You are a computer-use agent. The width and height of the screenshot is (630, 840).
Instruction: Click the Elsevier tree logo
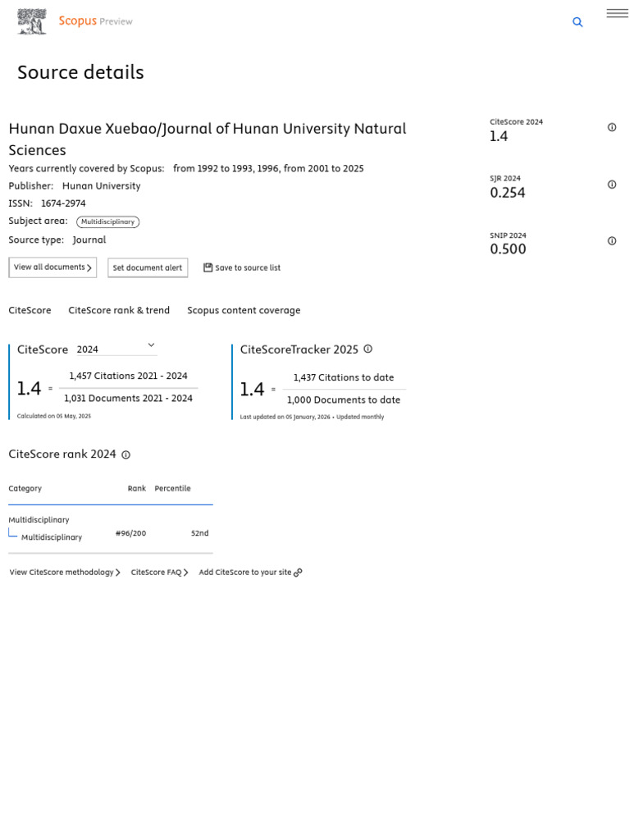[x=32, y=22]
